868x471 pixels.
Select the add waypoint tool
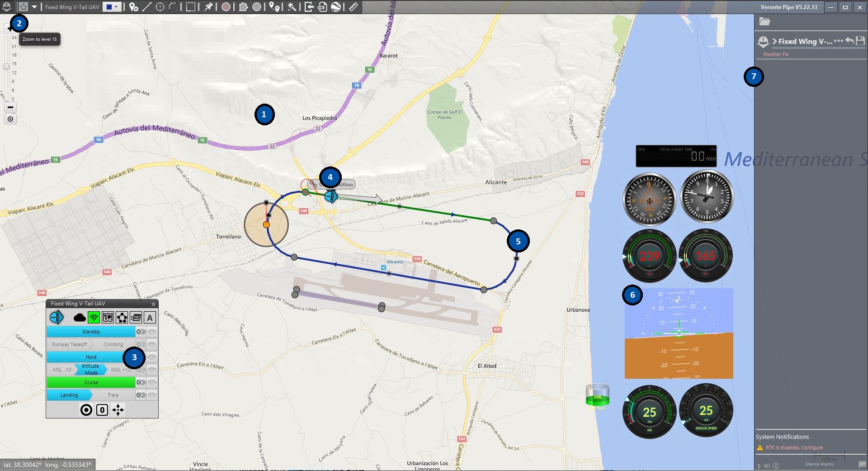tap(133, 7)
